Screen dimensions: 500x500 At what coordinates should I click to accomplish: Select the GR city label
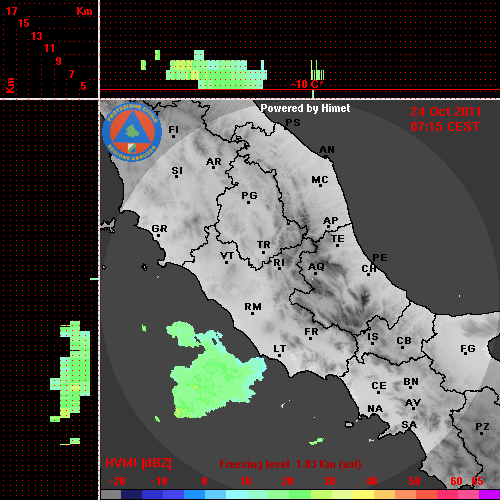click(159, 229)
